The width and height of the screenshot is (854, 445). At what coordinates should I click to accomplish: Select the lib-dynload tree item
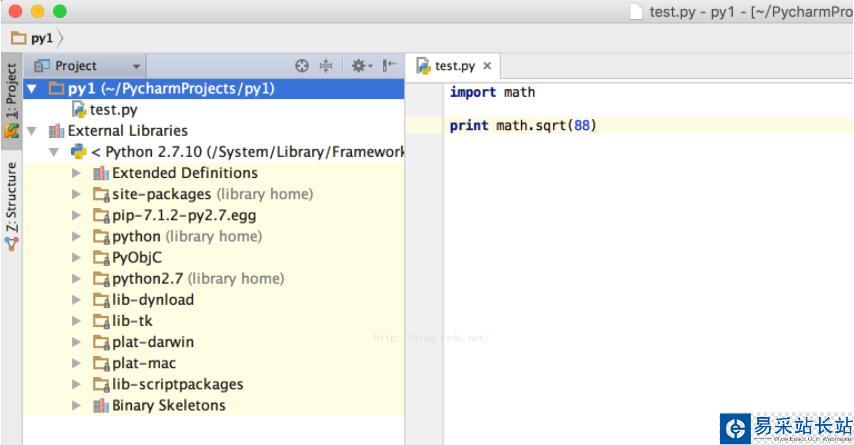(x=152, y=299)
